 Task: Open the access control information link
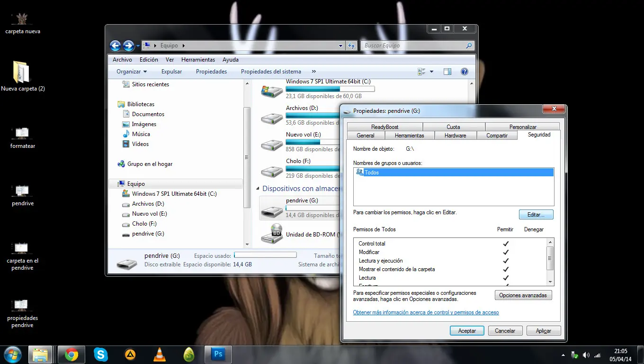coord(426,312)
